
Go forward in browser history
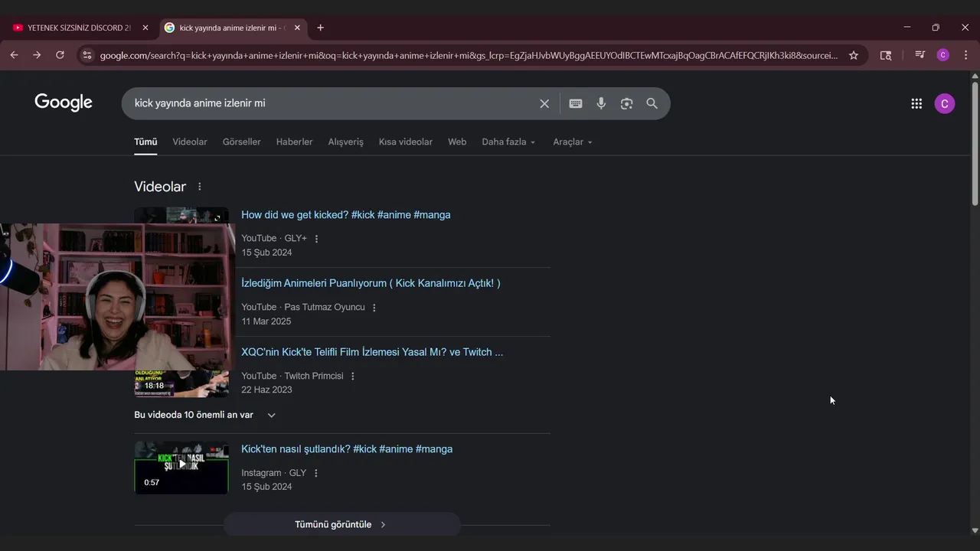click(37, 55)
